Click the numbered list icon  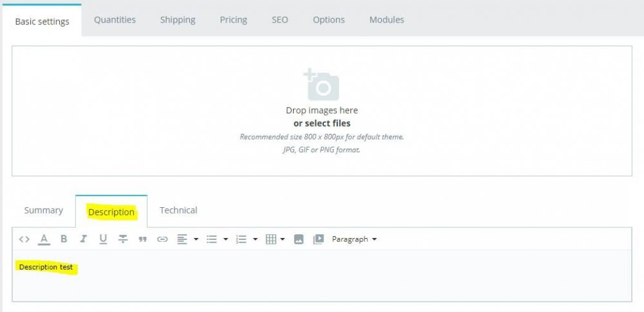(241, 239)
